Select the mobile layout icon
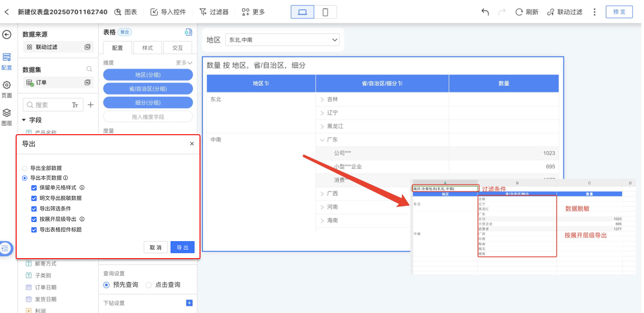The width and height of the screenshot is (644, 313). coord(325,12)
